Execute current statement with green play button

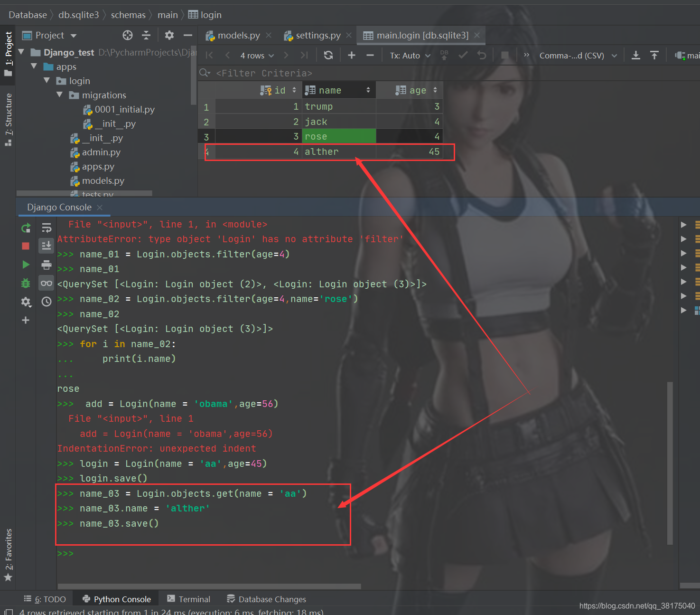[26, 265]
